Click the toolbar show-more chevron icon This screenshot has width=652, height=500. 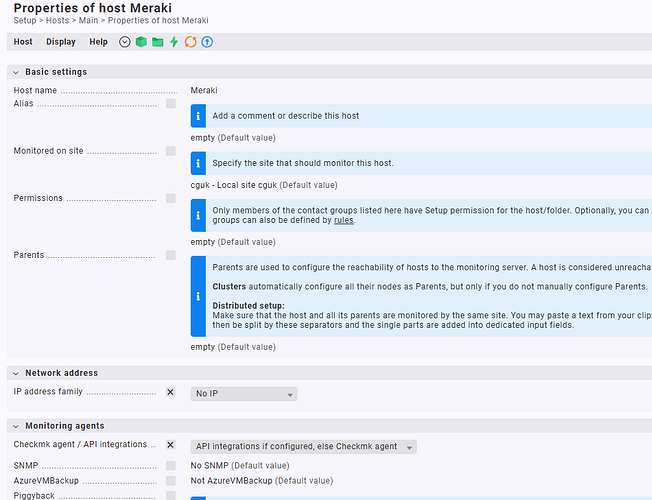[125, 42]
